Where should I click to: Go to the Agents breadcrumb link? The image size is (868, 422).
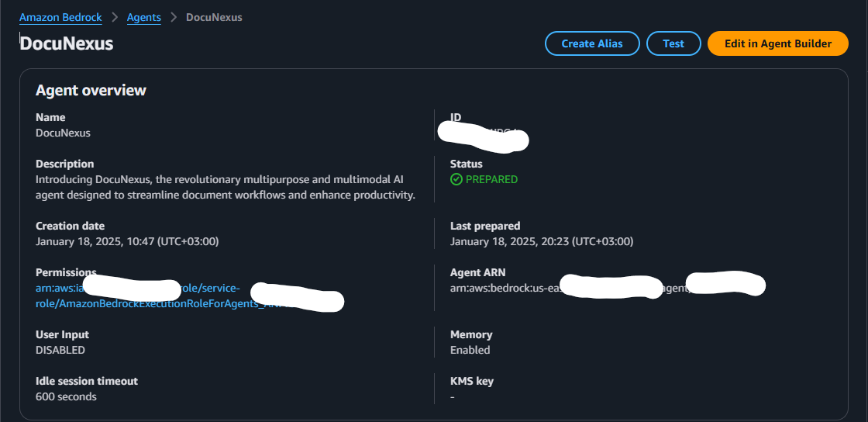point(145,17)
